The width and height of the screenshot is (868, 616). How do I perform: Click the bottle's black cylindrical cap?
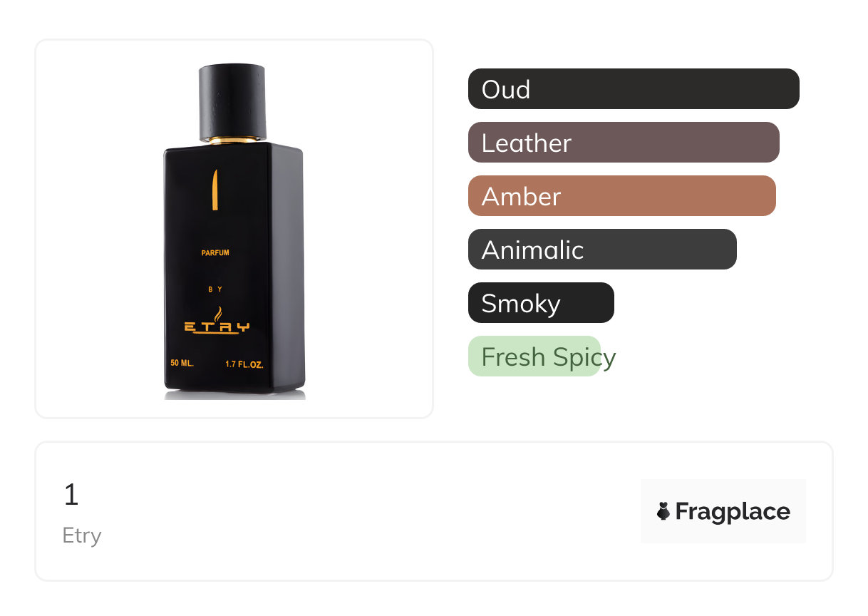point(232,101)
